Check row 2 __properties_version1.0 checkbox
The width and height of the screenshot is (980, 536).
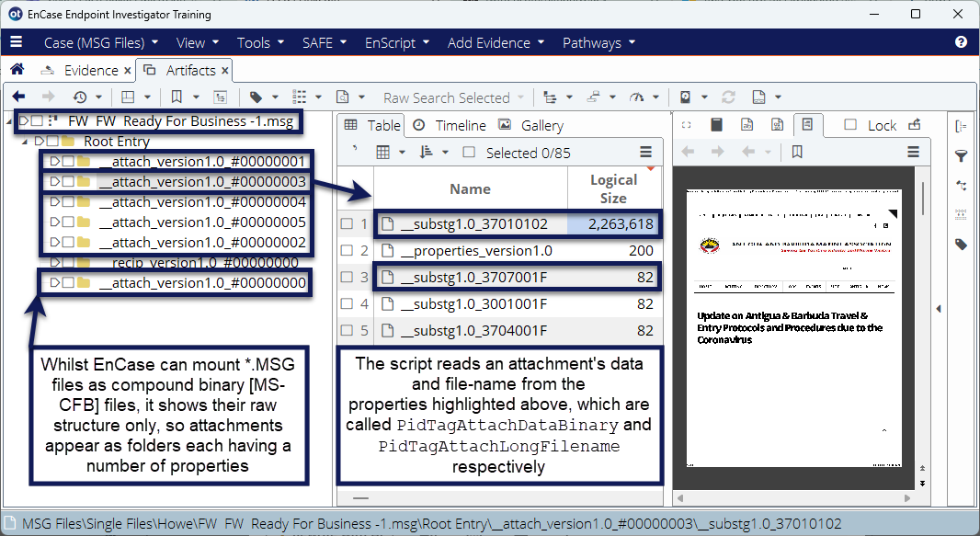[347, 250]
